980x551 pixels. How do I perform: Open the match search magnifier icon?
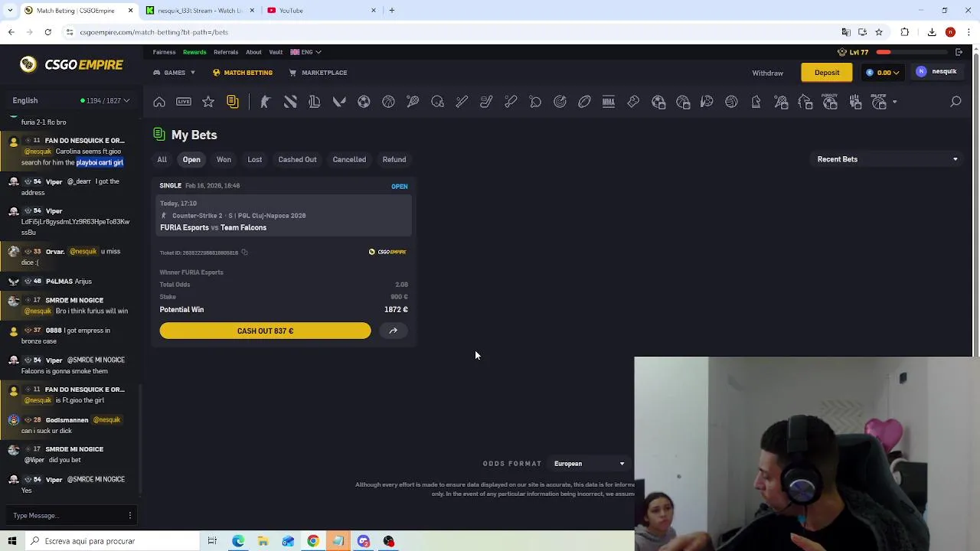pos(955,102)
